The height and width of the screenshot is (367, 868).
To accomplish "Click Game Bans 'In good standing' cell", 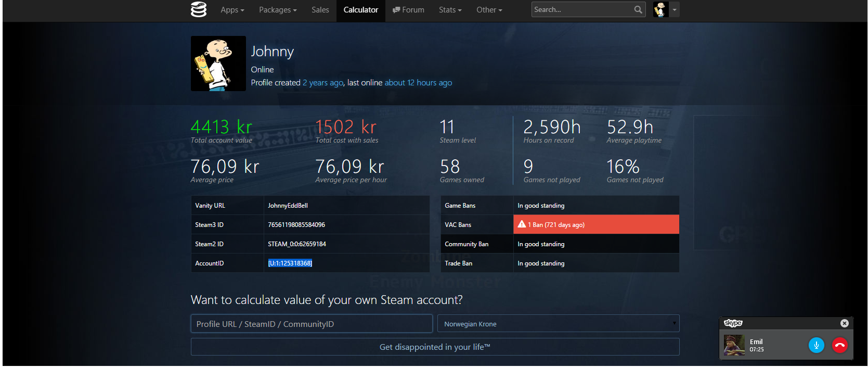I will point(596,205).
